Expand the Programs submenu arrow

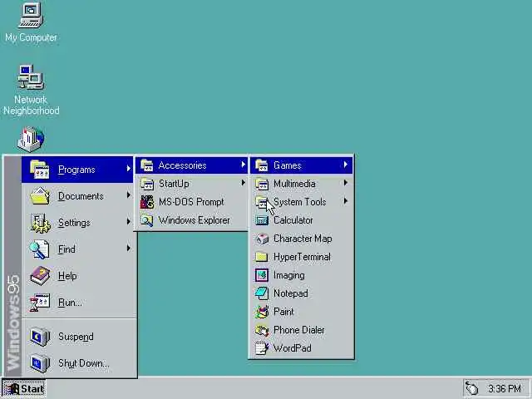129,168
